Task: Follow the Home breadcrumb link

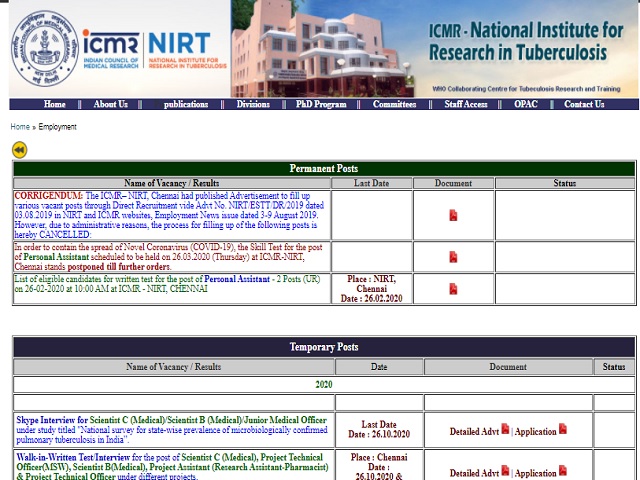Action: tap(20, 127)
